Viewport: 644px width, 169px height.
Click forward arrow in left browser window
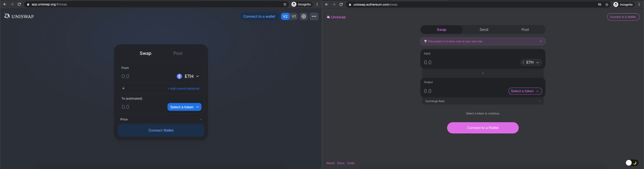12,4
